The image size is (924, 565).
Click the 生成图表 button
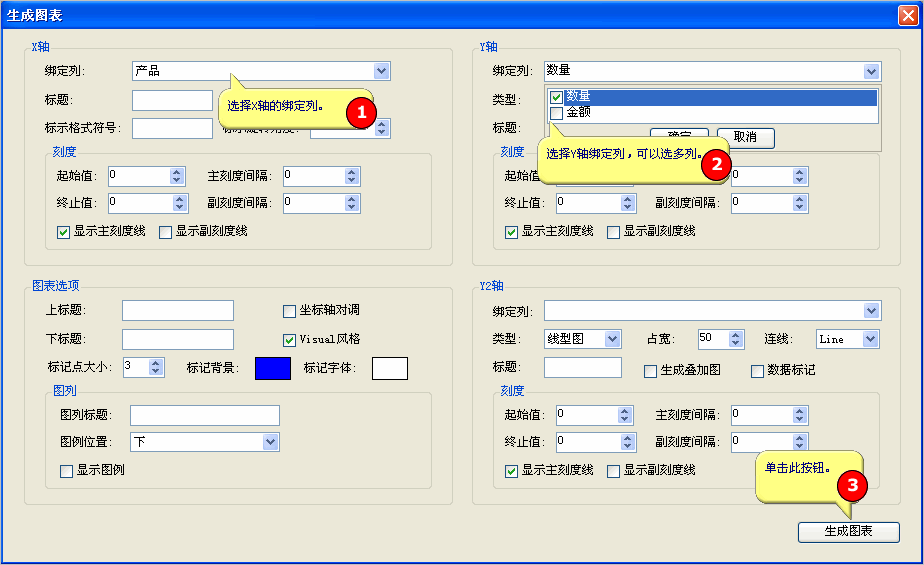pos(848,532)
